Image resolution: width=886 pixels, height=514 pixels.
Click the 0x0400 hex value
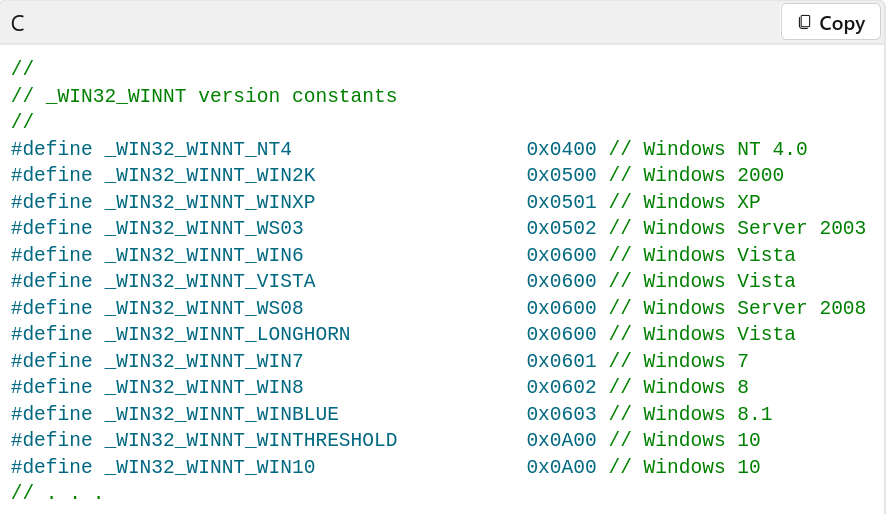coord(561,149)
